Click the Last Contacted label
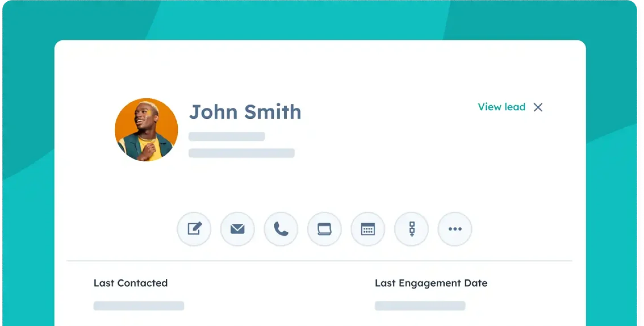The width and height of the screenshot is (644, 326). click(x=130, y=283)
